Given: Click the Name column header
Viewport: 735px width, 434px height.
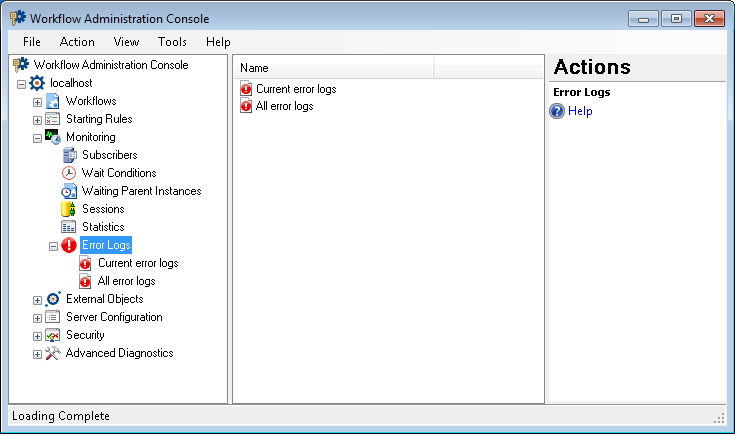Looking at the screenshot, I should (333, 68).
